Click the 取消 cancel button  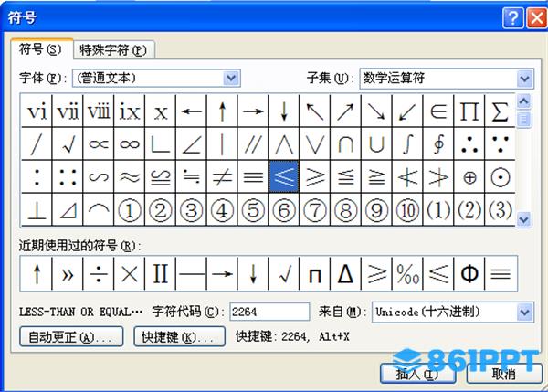[x=504, y=374]
